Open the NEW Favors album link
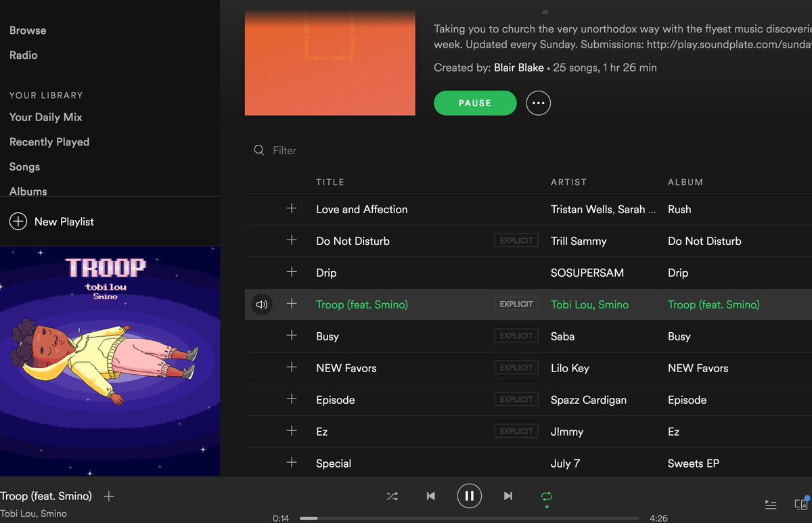 (x=698, y=368)
